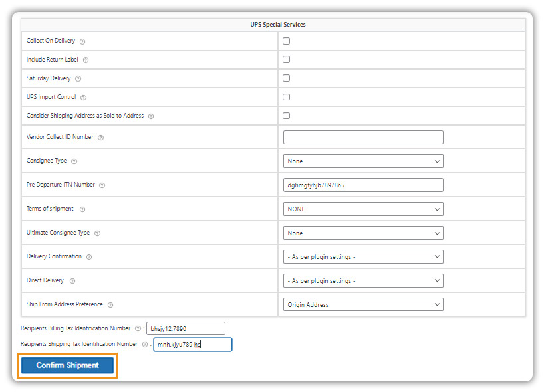The width and height of the screenshot is (544, 392).
Task: View help icon for Ultimate Consignee Type
Action: tap(98, 233)
